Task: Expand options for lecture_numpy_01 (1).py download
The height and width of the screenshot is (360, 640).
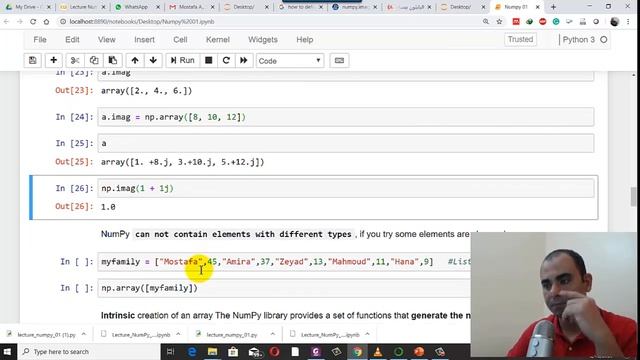Action: tap(84, 334)
